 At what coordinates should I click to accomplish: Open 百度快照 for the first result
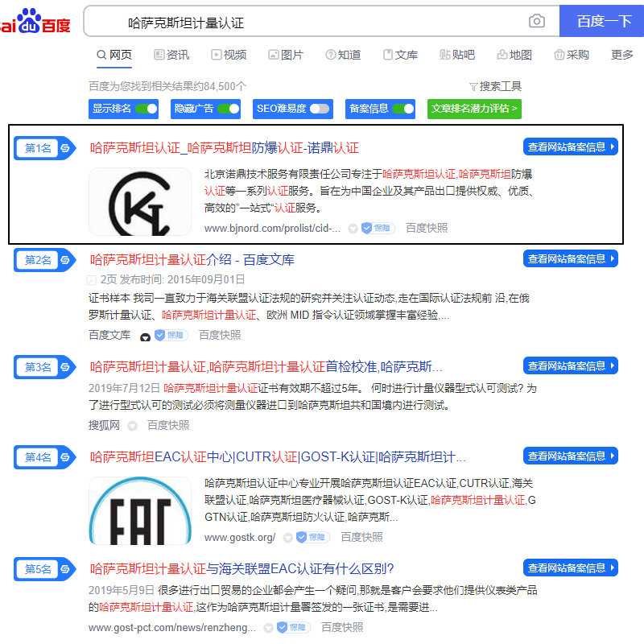coord(429,229)
